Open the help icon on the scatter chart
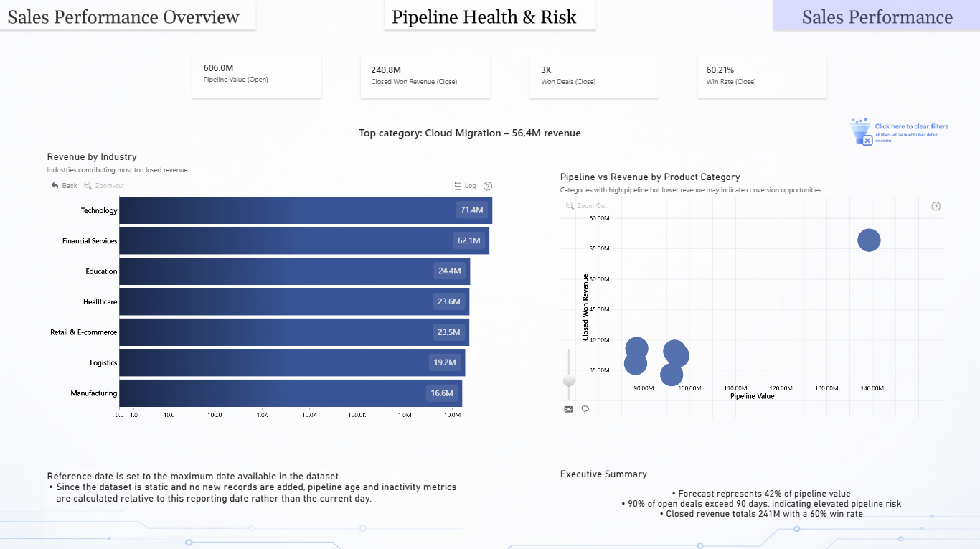 coord(936,206)
